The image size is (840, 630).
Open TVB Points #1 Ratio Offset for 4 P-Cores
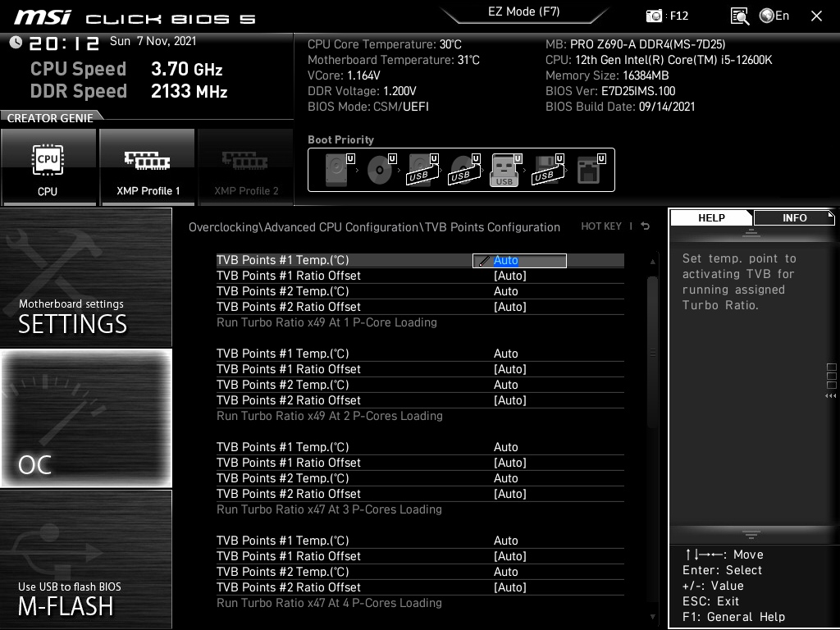pos(420,556)
